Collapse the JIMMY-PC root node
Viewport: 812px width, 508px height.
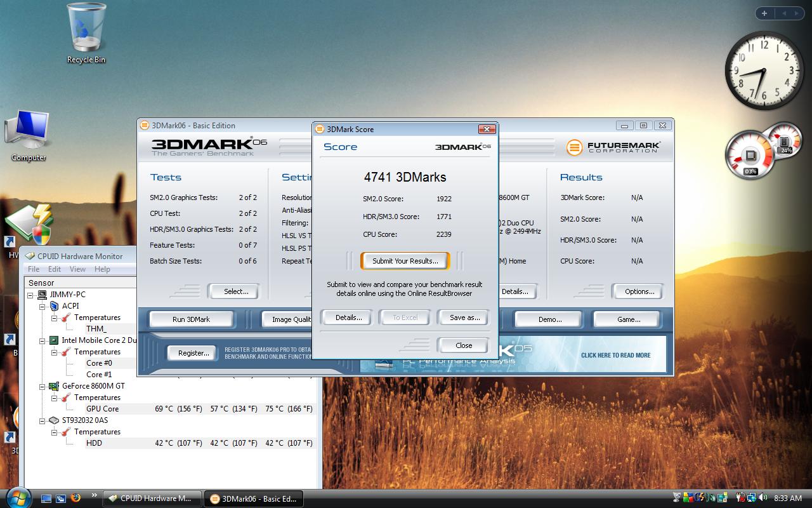coord(30,295)
